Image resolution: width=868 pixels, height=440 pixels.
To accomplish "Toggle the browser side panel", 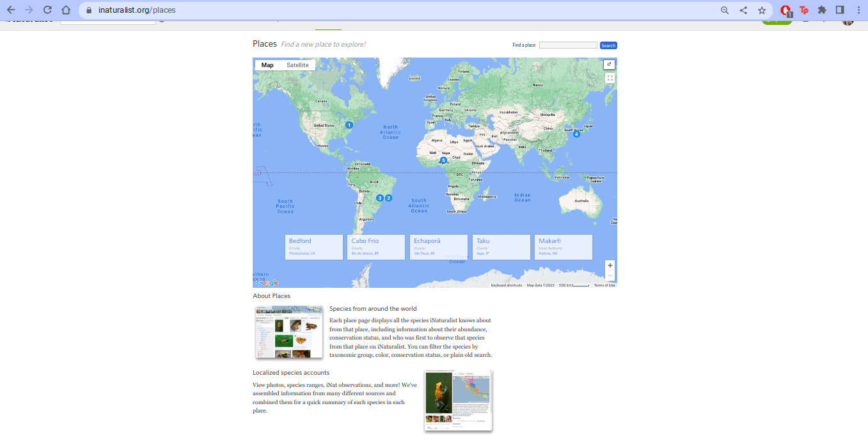I will point(840,10).
